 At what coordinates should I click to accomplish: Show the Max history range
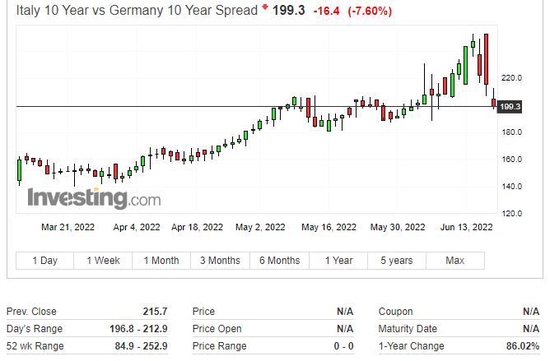(455, 260)
